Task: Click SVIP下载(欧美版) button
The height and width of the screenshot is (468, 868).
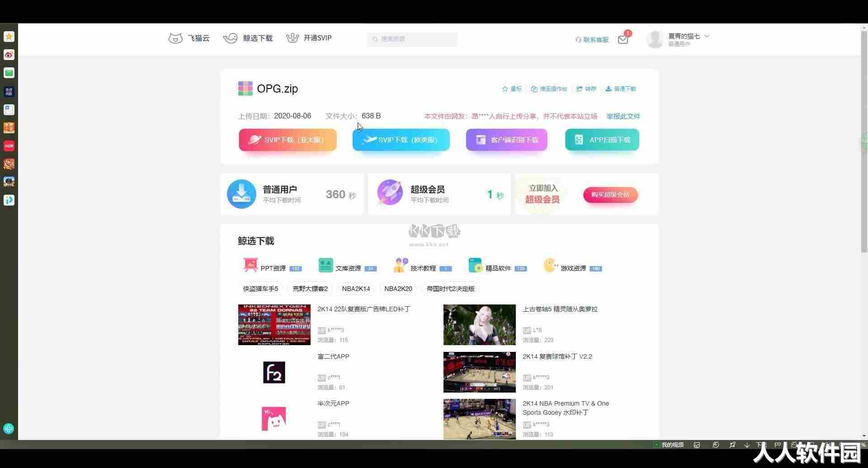Action: [x=401, y=140]
